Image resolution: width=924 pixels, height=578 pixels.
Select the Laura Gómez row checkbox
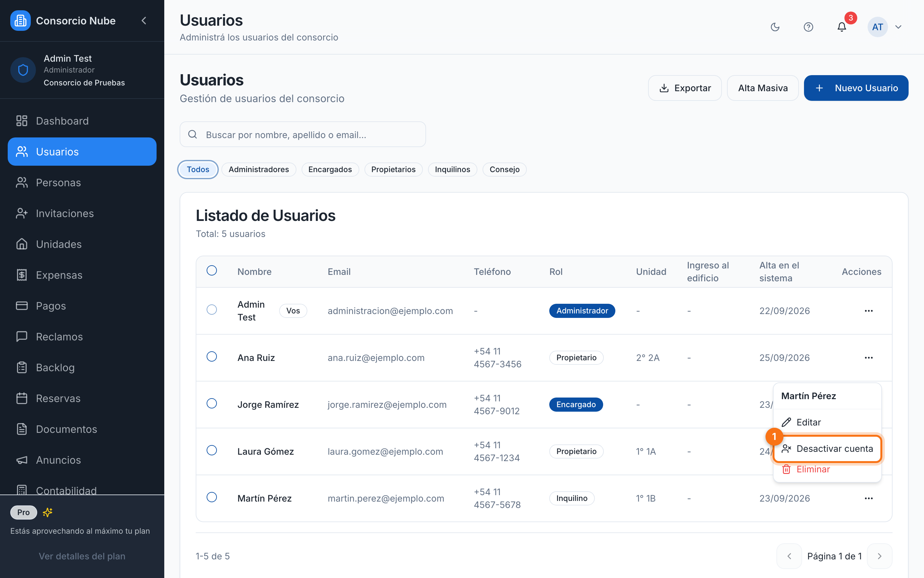[x=211, y=450]
